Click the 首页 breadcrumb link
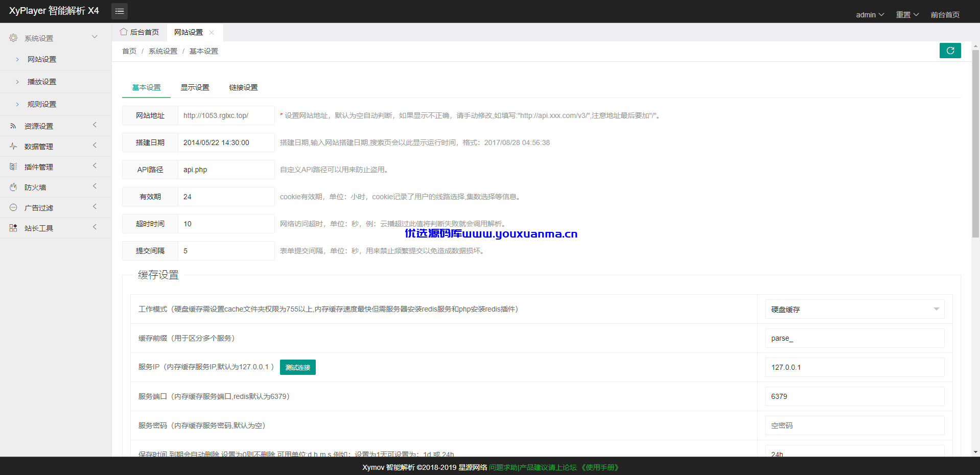Screen dimensions: 980x475 tap(129, 51)
